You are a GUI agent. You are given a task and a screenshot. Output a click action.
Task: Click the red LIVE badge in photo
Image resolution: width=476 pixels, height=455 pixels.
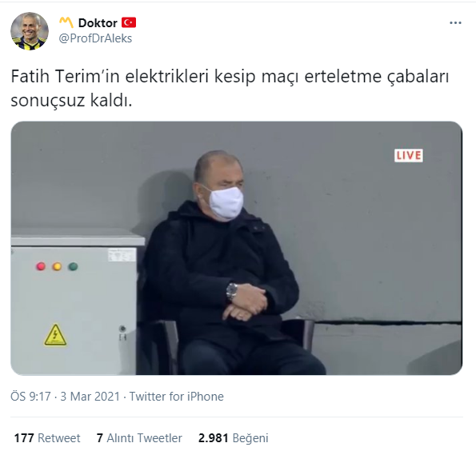tap(408, 155)
